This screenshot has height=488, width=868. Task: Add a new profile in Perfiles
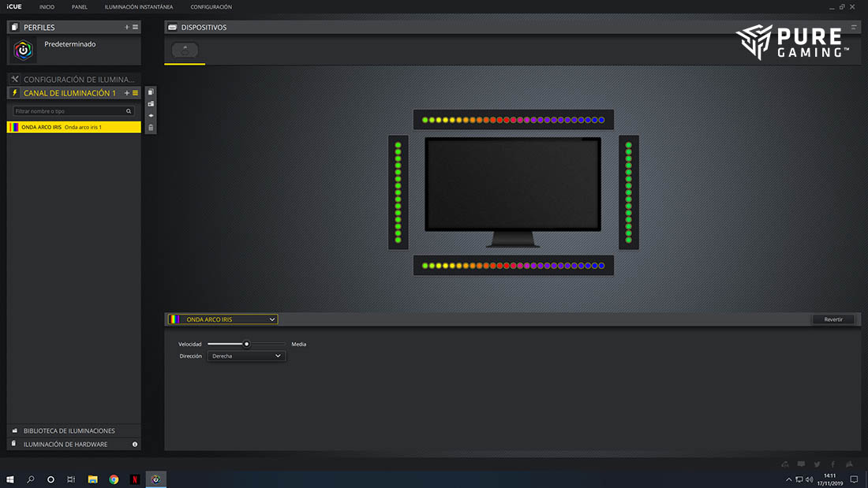[127, 28]
